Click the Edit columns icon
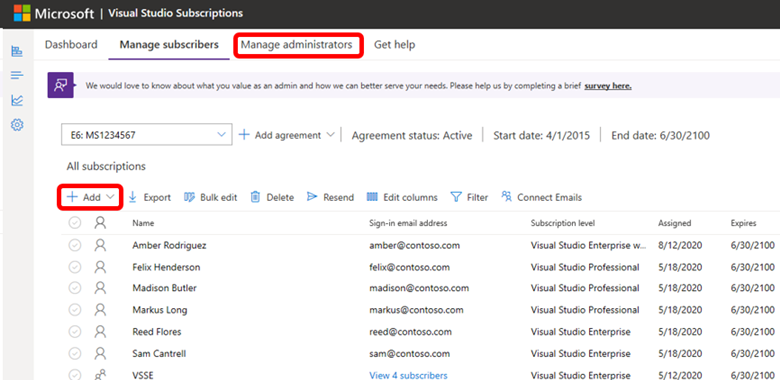This screenshot has width=780, height=380. 372,197
